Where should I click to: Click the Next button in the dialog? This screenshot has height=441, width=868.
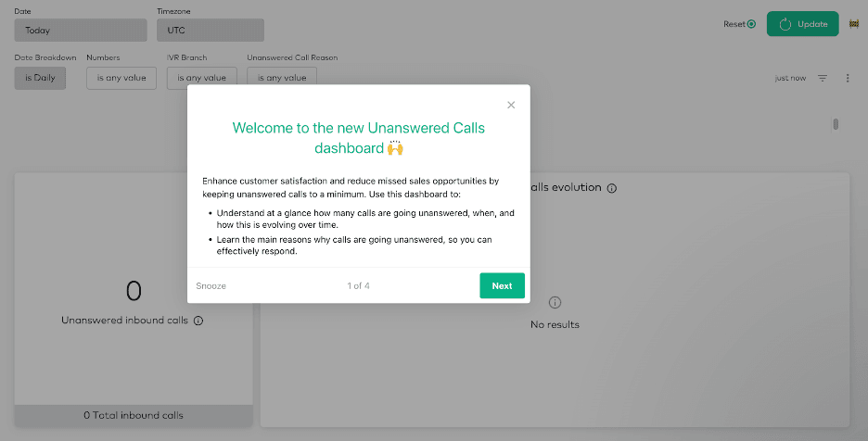[x=502, y=285]
